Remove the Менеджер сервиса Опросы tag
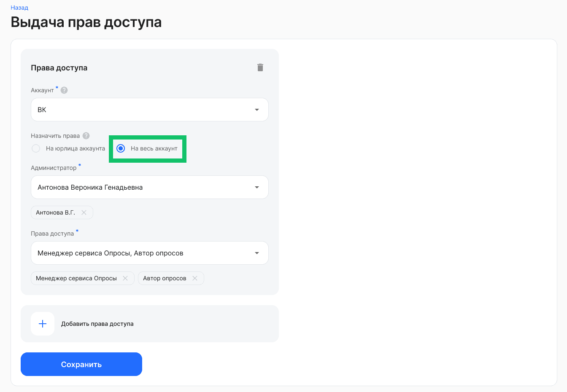 [125, 278]
